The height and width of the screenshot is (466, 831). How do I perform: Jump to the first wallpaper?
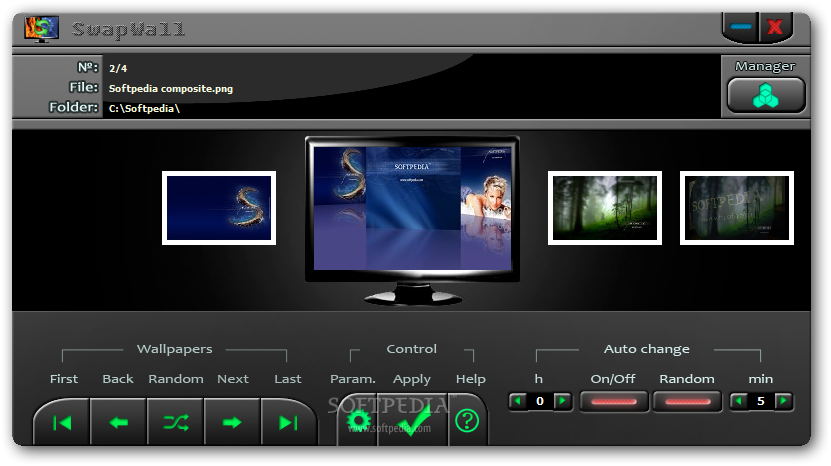(63, 423)
